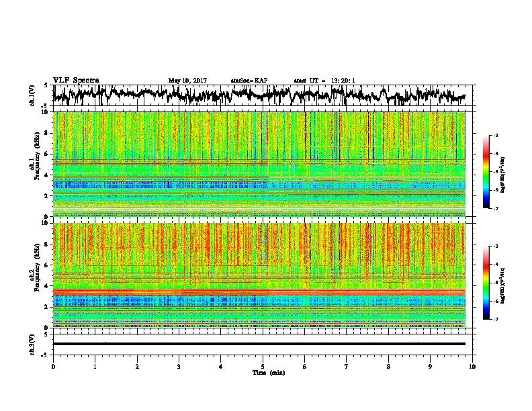Viewport: 532px width, 411px height.
Task: Click the "-7" label on ch.1 color bar
Action: pos(495,208)
